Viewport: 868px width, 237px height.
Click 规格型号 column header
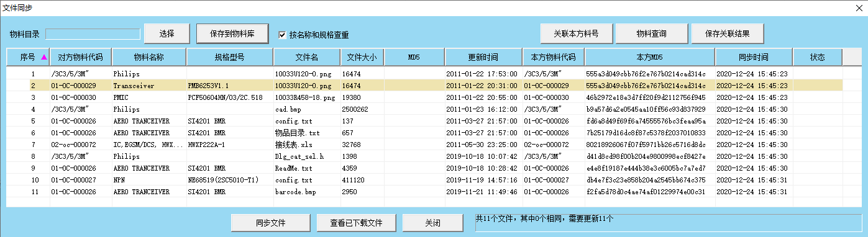point(230,57)
